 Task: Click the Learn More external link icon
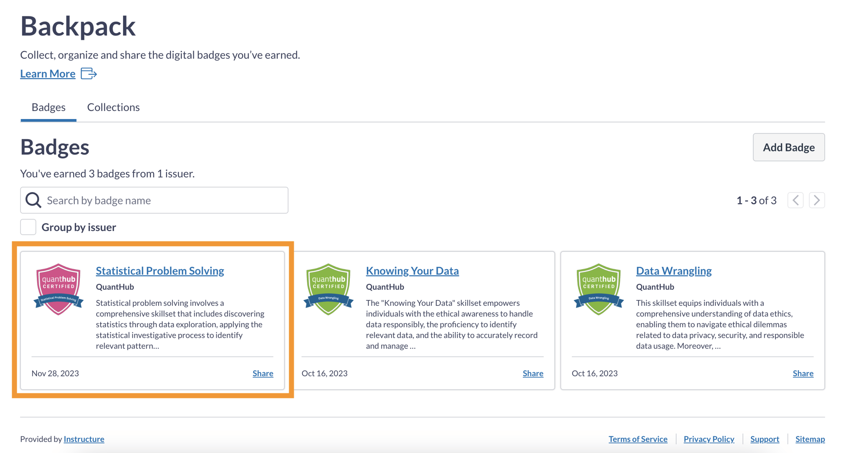(88, 74)
